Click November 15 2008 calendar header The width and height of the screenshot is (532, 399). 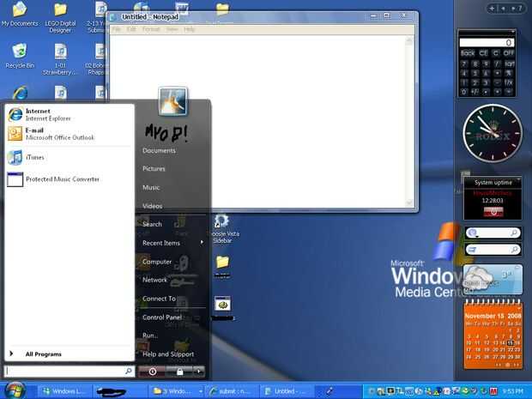pos(493,316)
